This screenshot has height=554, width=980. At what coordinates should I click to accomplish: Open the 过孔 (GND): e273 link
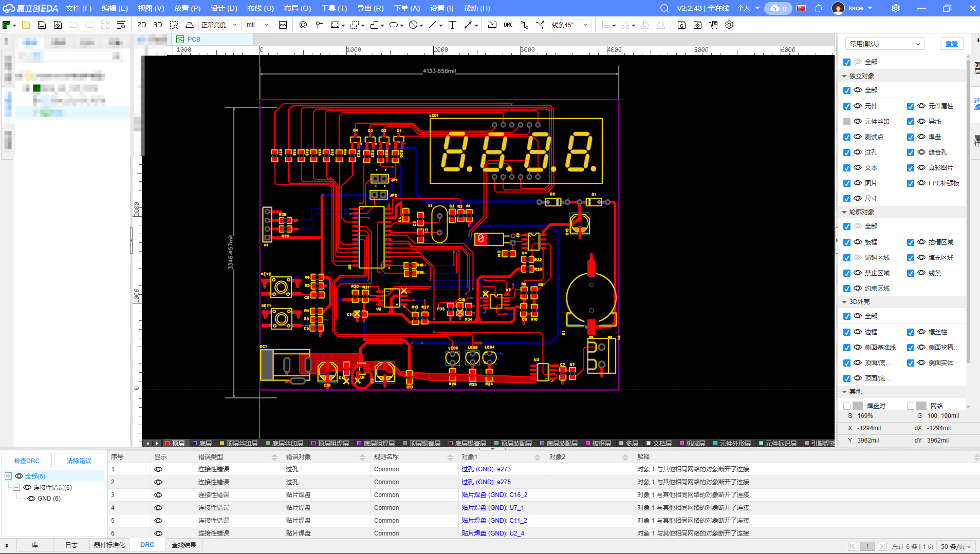click(486, 469)
